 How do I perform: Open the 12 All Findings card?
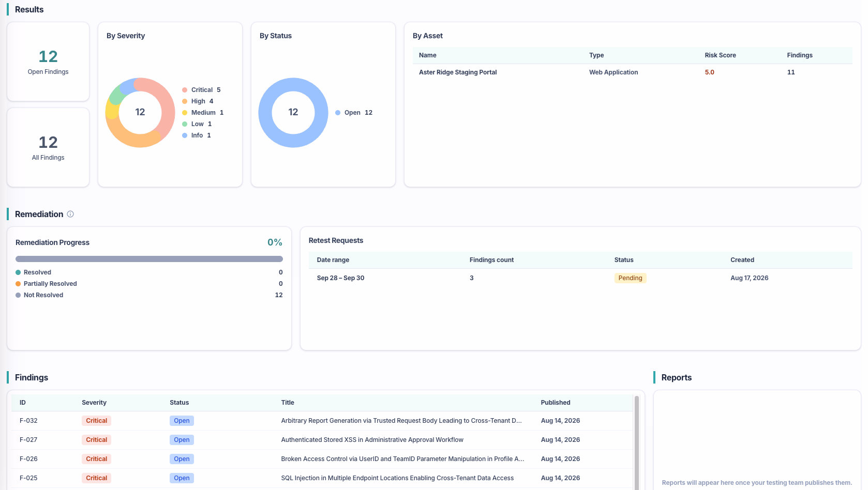pos(48,147)
